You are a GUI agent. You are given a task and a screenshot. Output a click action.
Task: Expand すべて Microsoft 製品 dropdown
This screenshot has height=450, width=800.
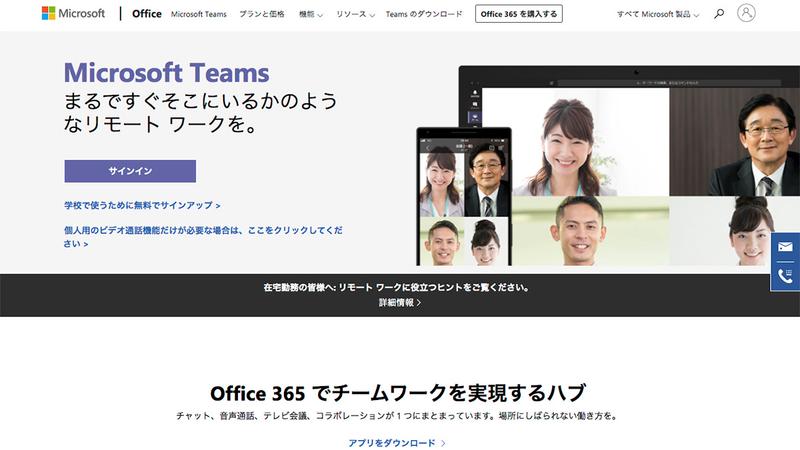click(x=658, y=14)
